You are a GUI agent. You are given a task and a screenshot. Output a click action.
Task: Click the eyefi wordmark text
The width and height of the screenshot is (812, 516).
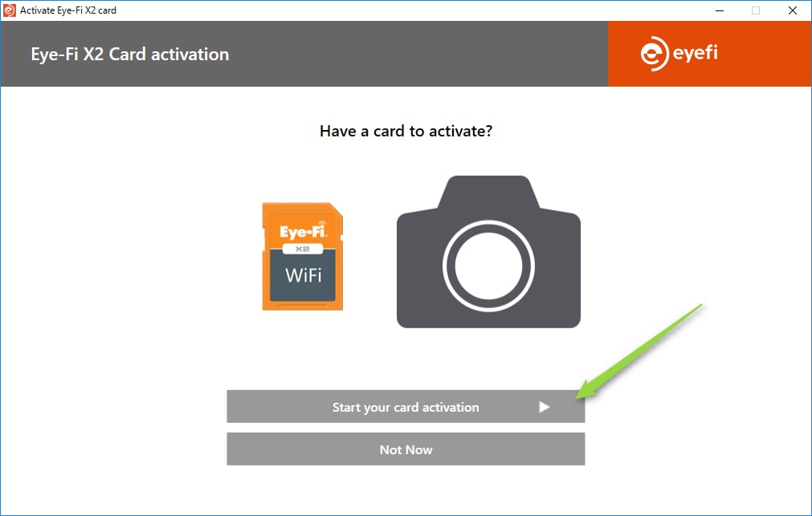click(x=696, y=53)
